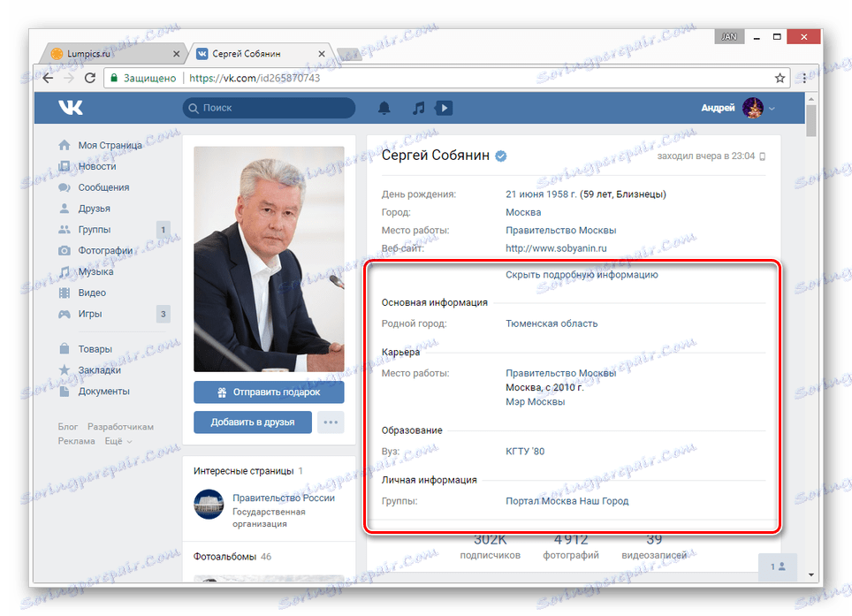This screenshot has width=852, height=616.
Task: Click the chat bubble icon beside Сообщения
Action: coord(65,187)
